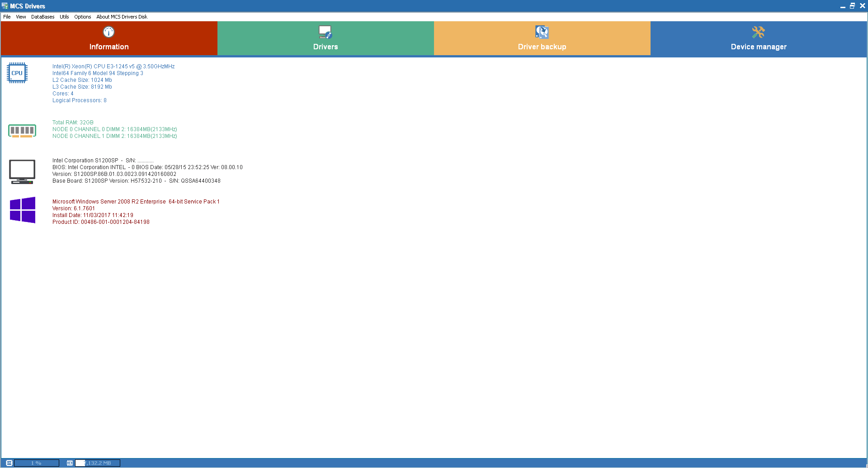The image size is (868, 468).
Task: Switch to the Drivers tab
Action: click(x=325, y=38)
